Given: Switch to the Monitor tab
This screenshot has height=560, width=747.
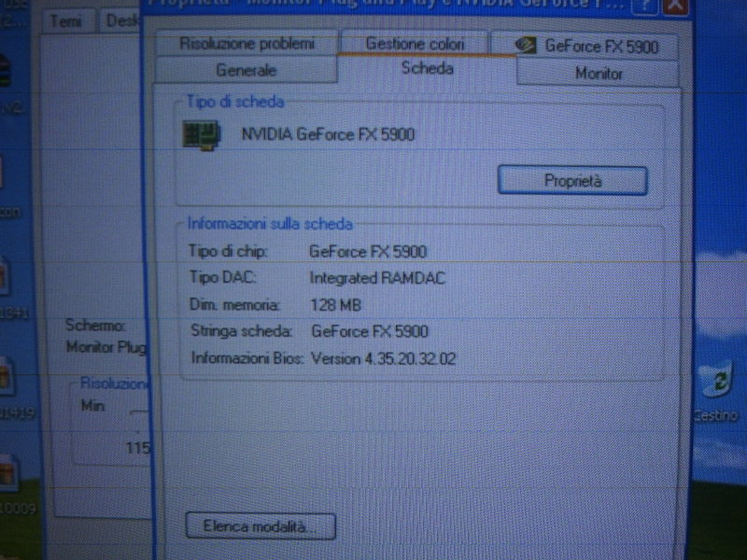Looking at the screenshot, I should click(599, 74).
